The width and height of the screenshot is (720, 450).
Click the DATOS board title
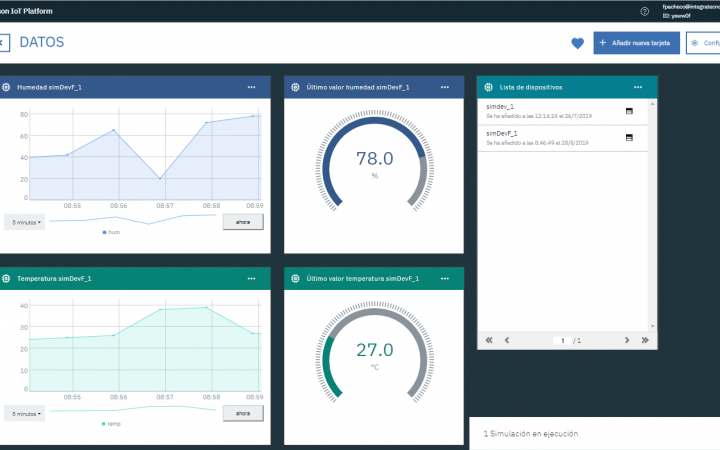pyautogui.click(x=42, y=42)
